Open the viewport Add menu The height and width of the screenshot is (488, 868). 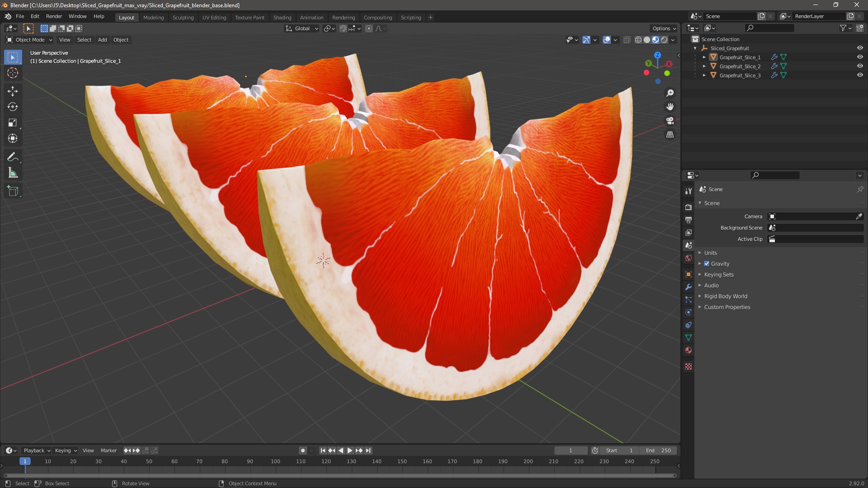pos(103,40)
